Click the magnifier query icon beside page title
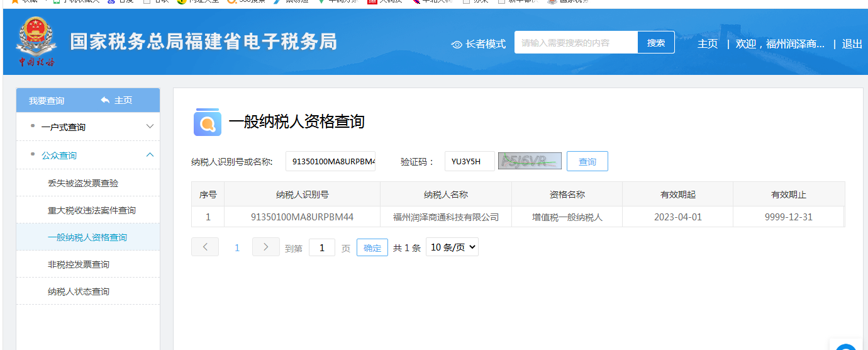The width and height of the screenshot is (868, 350). pyautogui.click(x=207, y=122)
